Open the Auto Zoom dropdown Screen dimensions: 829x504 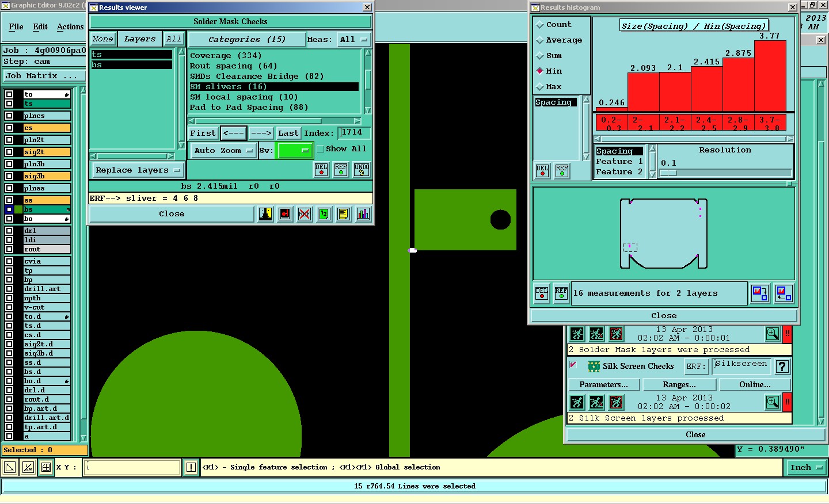tap(223, 151)
